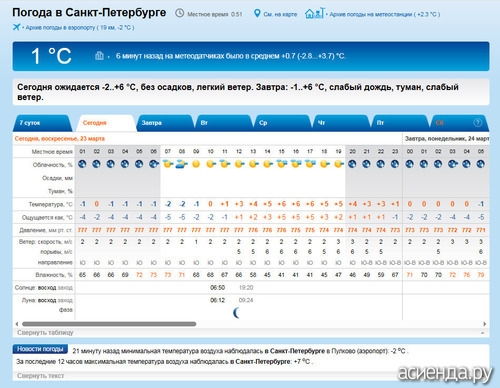The width and height of the screenshot is (500, 388).
Task: Select the Сб day tab
Action: coord(459,123)
